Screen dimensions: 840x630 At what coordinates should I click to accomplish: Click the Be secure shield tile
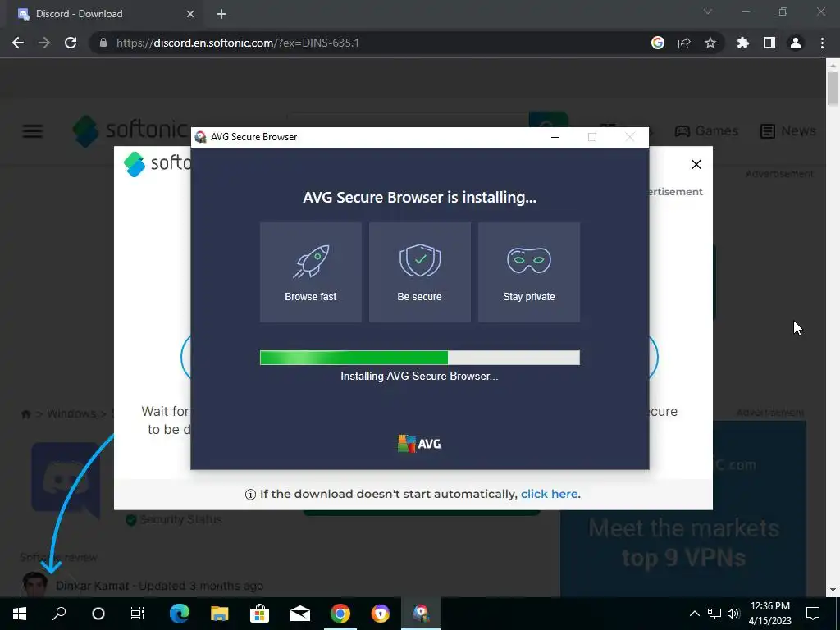[x=419, y=272]
